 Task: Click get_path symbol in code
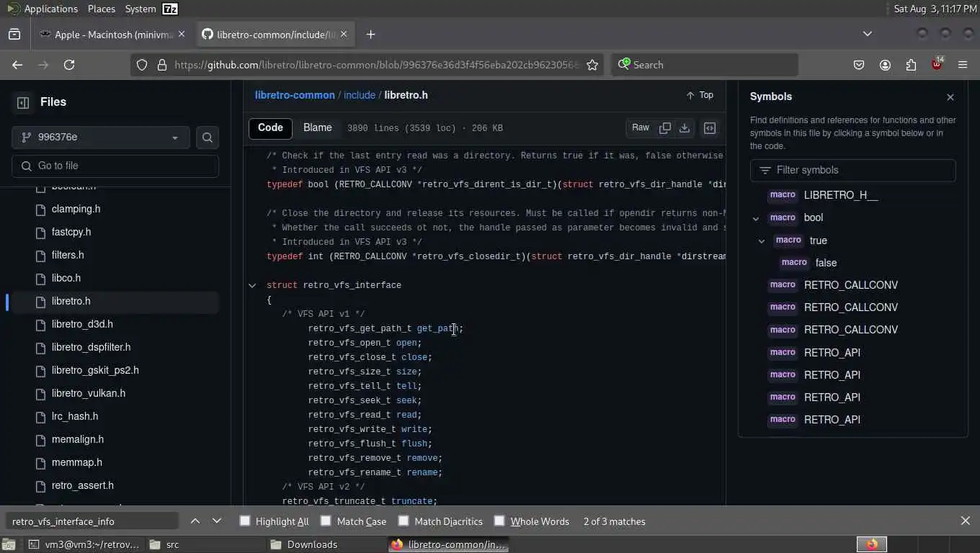[437, 328]
